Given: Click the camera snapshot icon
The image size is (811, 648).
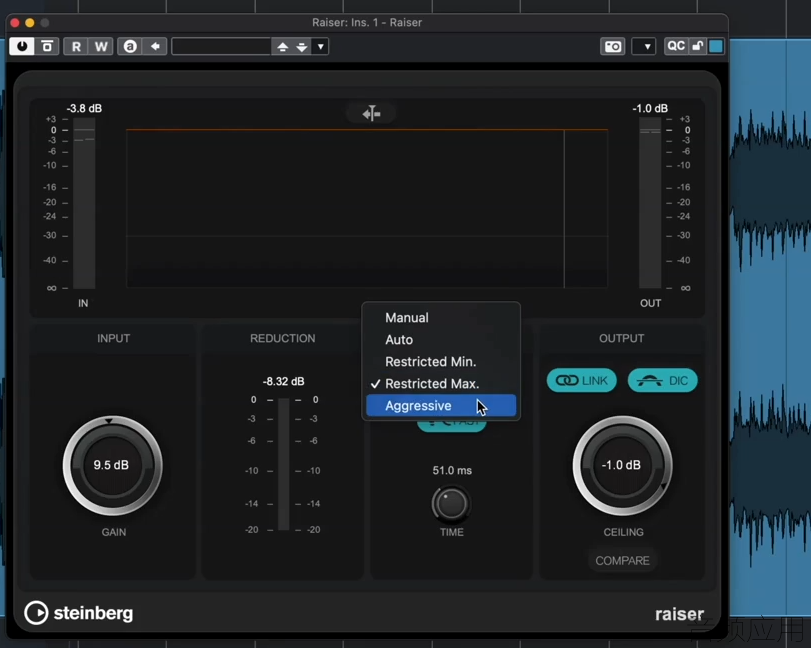Looking at the screenshot, I should [x=612, y=47].
